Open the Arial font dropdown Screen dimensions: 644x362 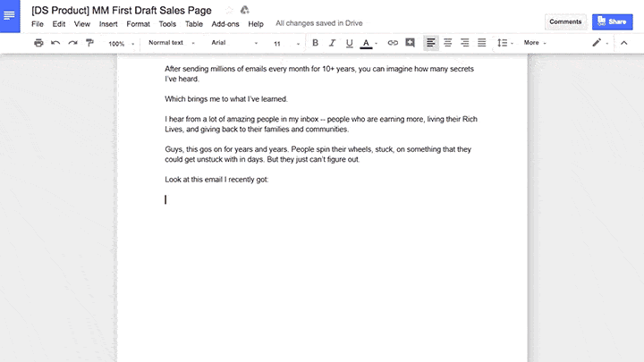(234, 43)
